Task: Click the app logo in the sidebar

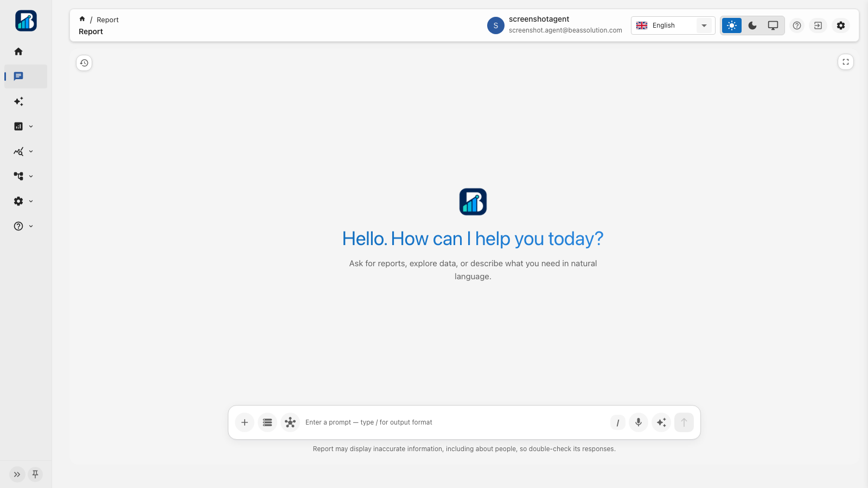Action: pos(26,21)
